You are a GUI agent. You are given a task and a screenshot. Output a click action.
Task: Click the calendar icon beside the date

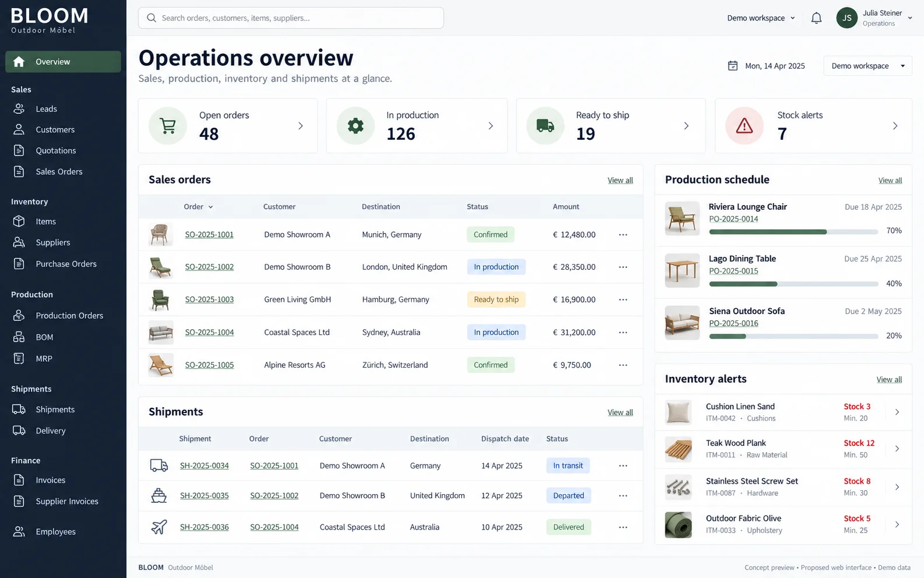733,66
